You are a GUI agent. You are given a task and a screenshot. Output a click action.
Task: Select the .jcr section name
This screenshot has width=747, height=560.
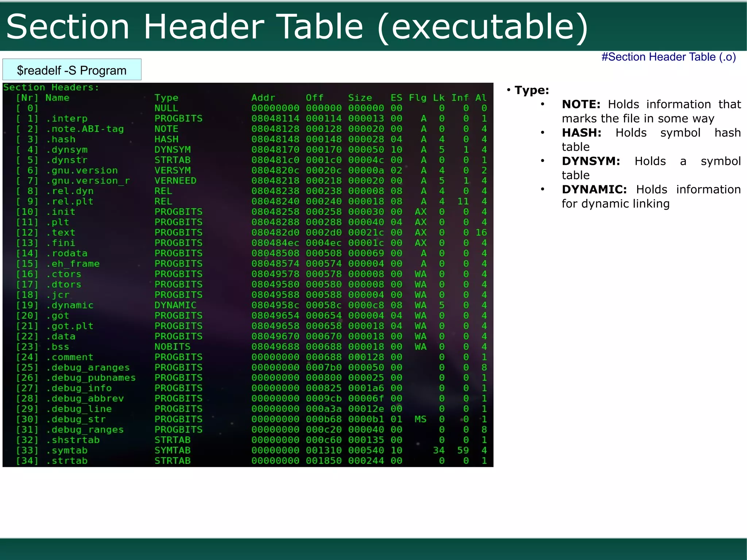click(x=58, y=295)
